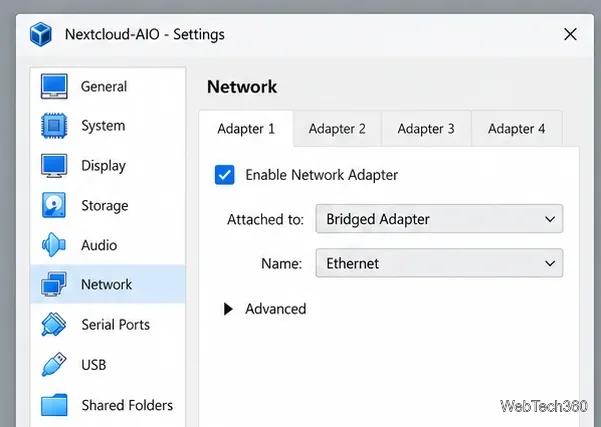601x427 pixels.
Task: Open Audio settings category
Action: click(108, 245)
